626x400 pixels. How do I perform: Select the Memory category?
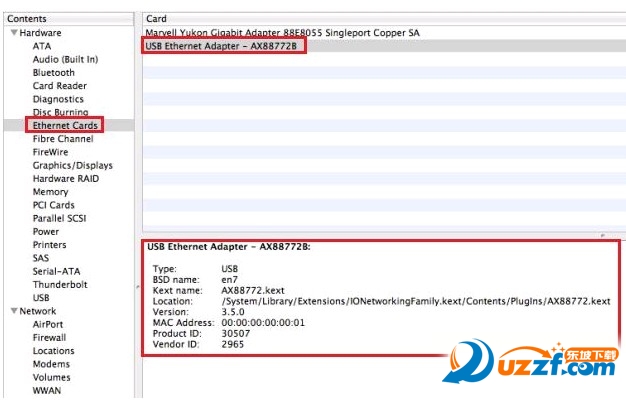[x=50, y=192]
